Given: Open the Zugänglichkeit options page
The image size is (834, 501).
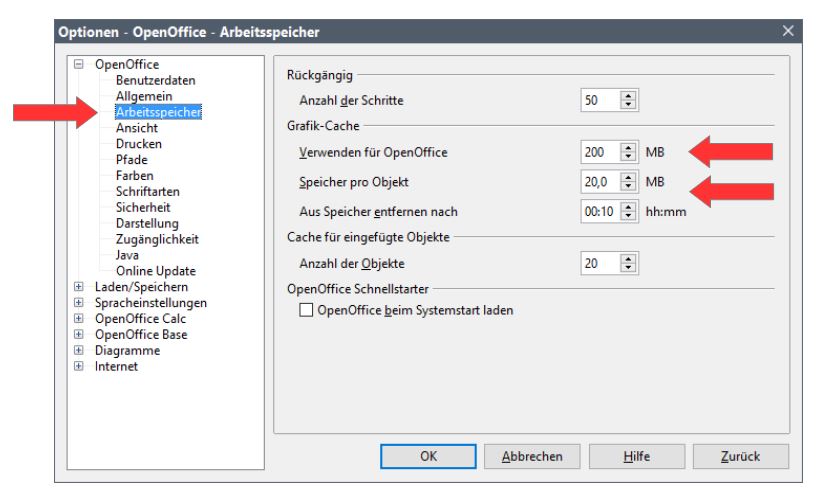Looking at the screenshot, I should (157, 239).
